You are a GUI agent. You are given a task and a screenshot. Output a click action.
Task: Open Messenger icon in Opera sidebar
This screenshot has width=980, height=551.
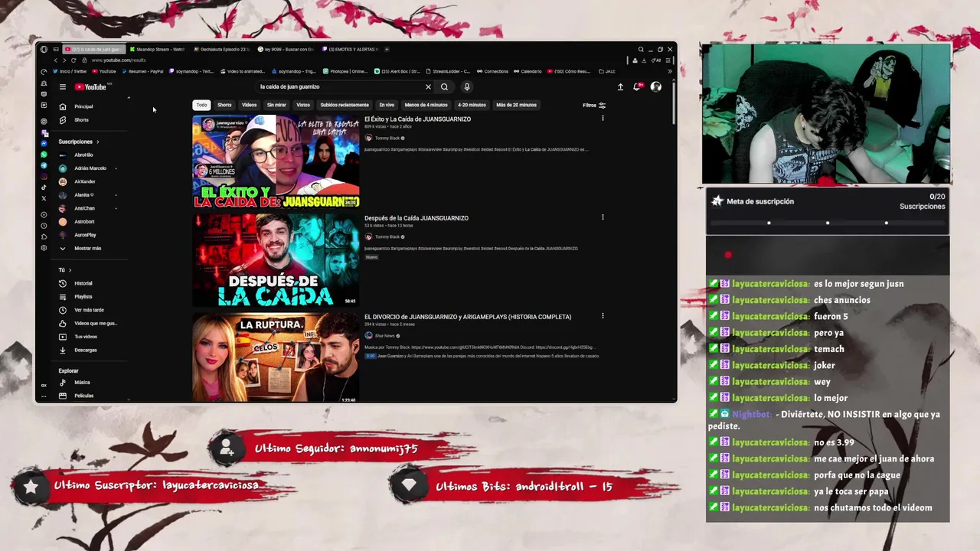click(44, 143)
